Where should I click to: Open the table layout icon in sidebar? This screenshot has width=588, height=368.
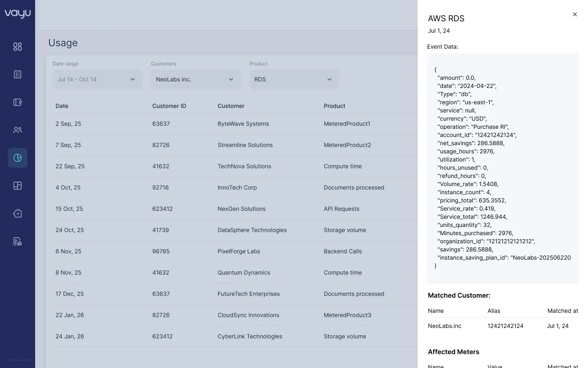[x=18, y=186]
